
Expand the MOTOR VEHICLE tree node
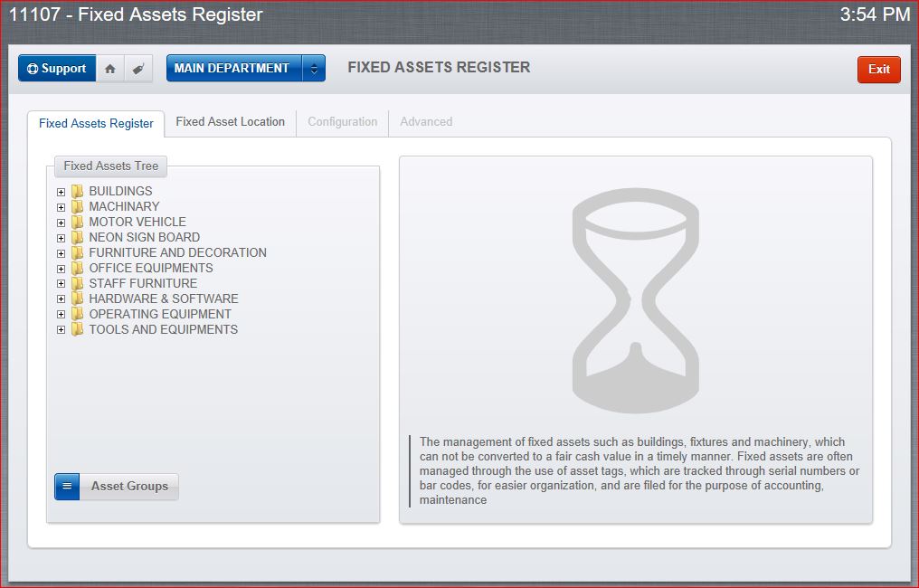(x=61, y=223)
